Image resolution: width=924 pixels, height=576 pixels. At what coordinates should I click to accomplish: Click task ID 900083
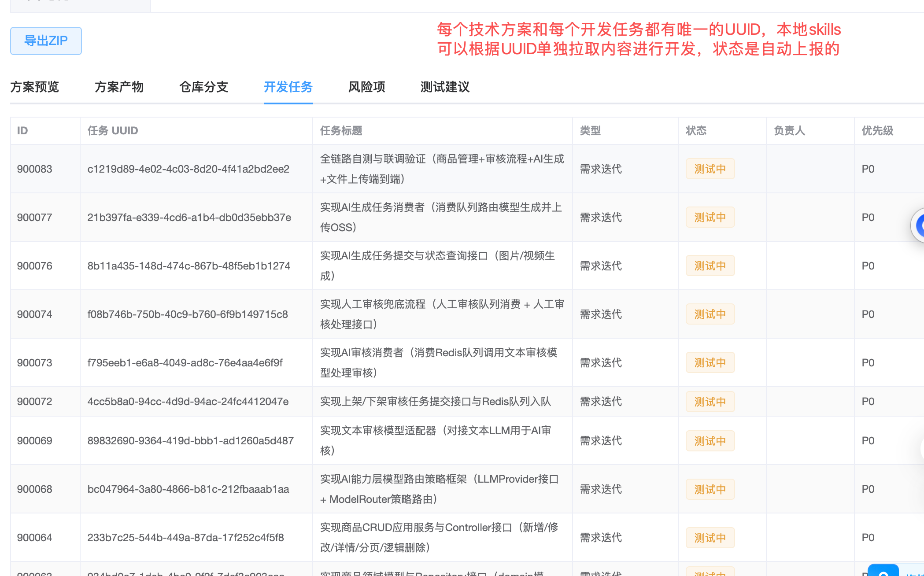[x=35, y=169]
